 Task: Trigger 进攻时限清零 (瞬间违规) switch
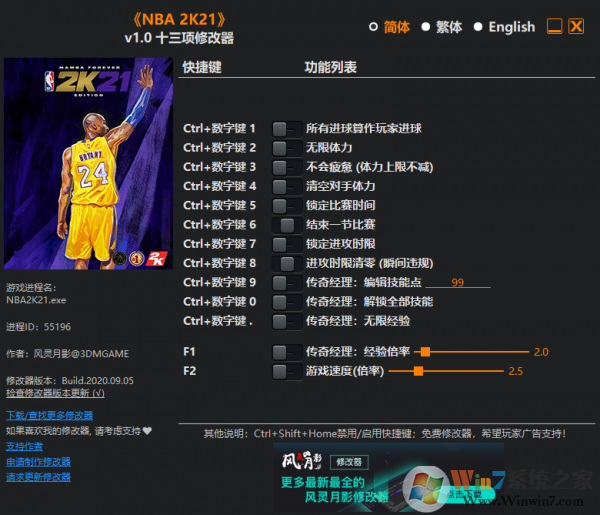[x=287, y=264]
